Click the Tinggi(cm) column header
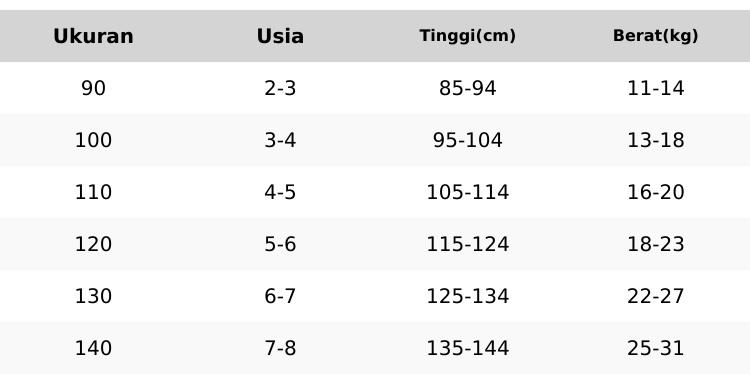750x374 pixels. [x=468, y=36]
